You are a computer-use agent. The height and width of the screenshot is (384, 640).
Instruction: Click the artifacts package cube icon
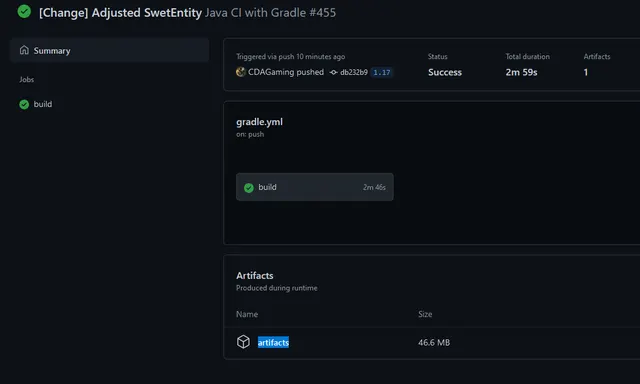pos(243,342)
